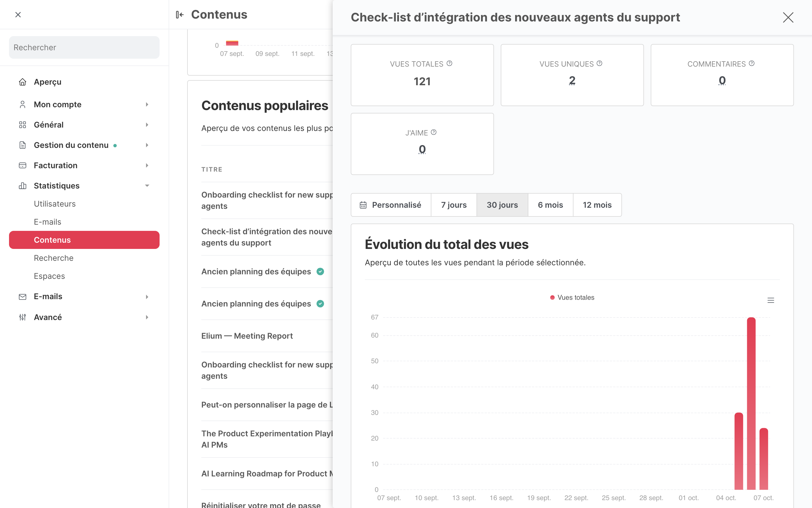This screenshot has width=812, height=508.
Task: Click the Commentaires value 0
Action: coord(722,81)
